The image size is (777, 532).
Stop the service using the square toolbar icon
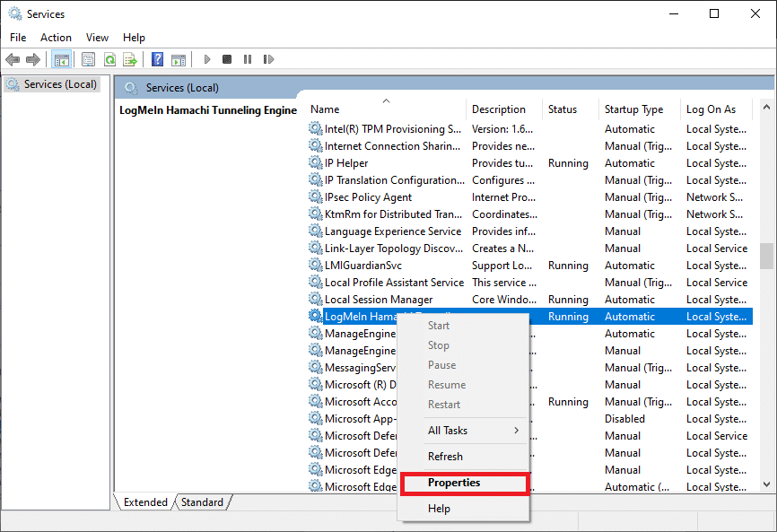[x=227, y=59]
